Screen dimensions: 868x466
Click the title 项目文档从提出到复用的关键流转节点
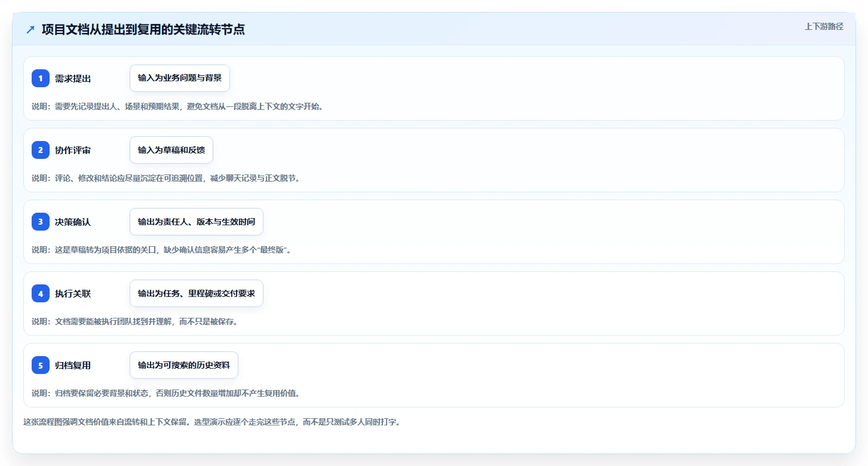pyautogui.click(x=143, y=30)
